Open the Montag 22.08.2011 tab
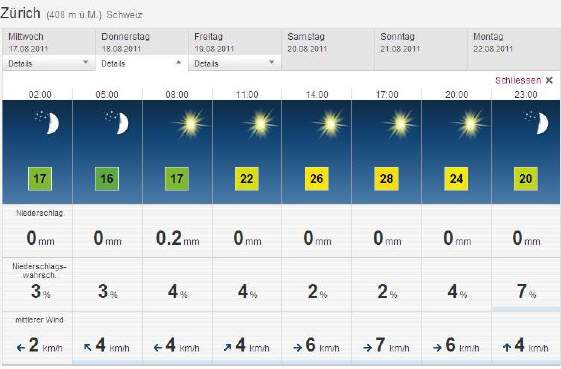The height and width of the screenshot is (369, 561). coord(514,50)
